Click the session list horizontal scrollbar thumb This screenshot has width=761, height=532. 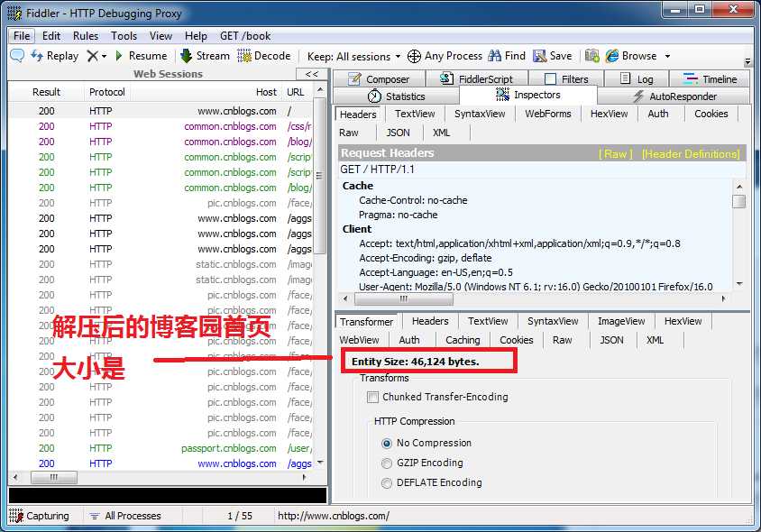[x=54, y=478]
